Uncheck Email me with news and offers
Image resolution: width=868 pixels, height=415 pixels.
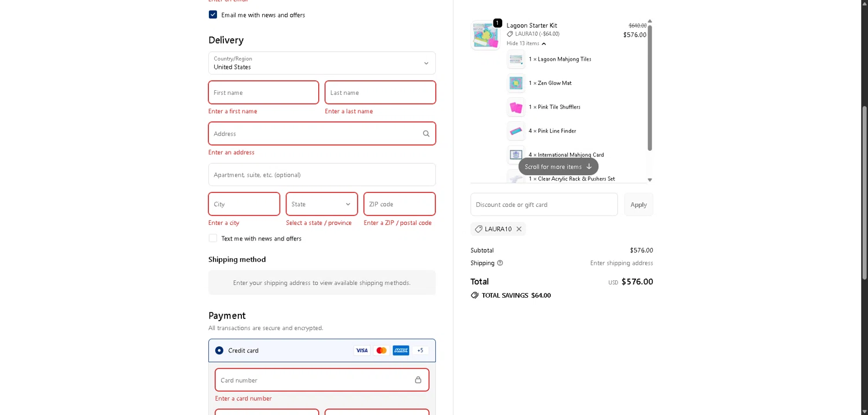[213, 14]
